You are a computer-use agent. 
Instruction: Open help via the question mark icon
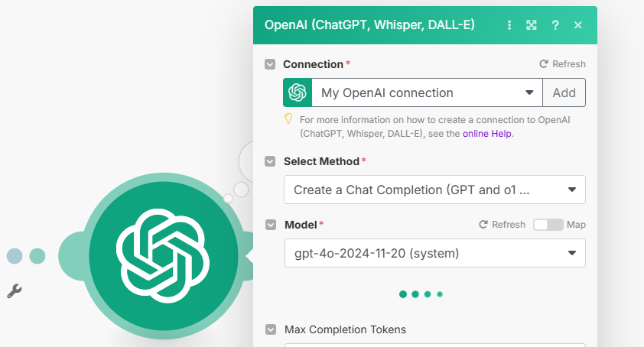coord(555,25)
